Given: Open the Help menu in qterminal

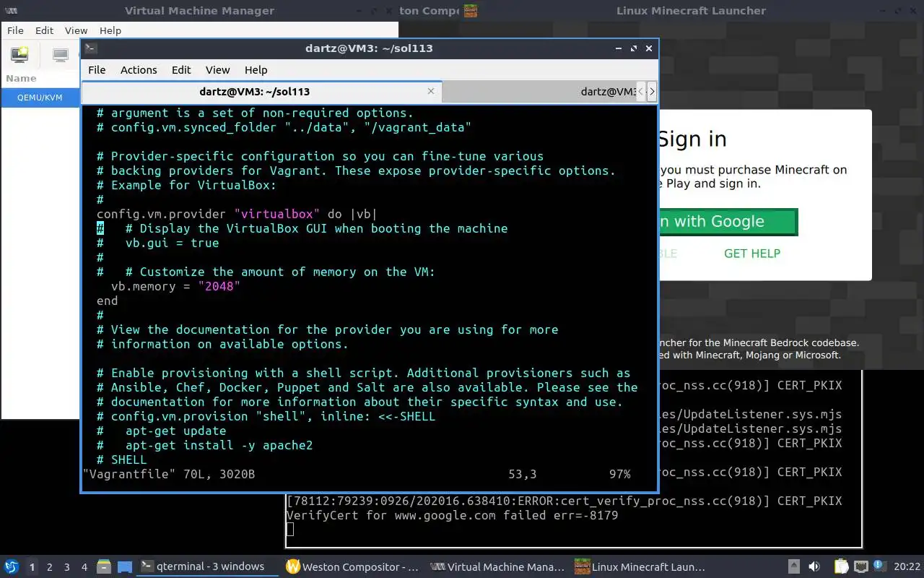Looking at the screenshot, I should click(256, 70).
